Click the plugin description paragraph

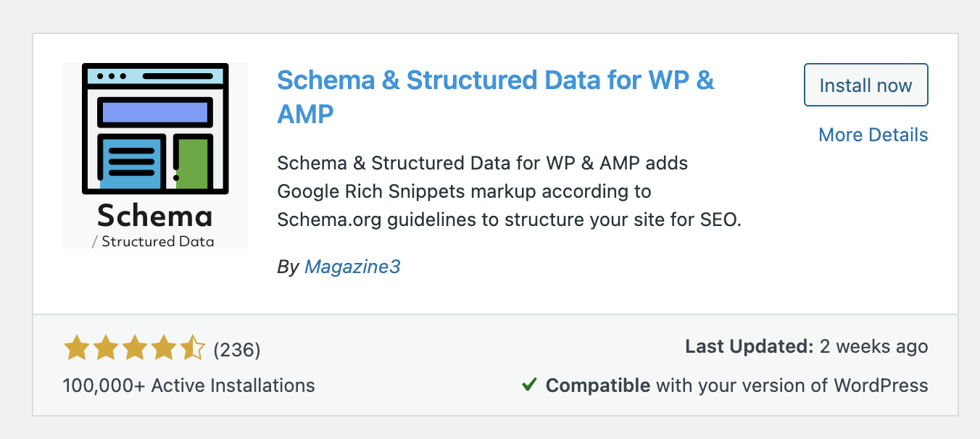point(510,191)
